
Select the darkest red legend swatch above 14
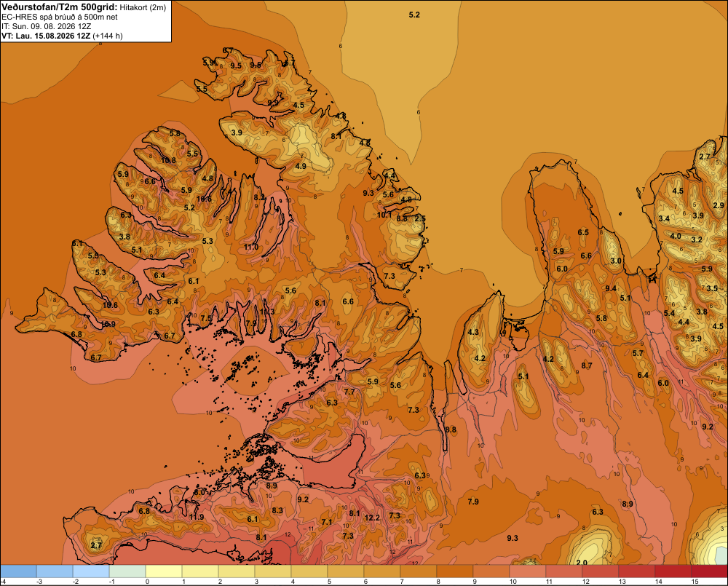pos(709,571)
